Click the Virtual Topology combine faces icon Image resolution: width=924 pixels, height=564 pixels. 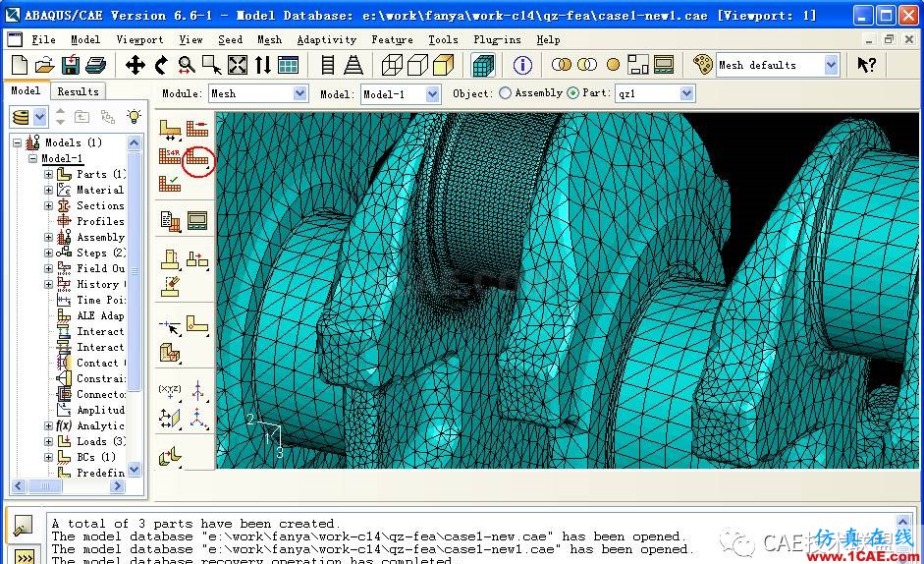[x=170, y=456]
